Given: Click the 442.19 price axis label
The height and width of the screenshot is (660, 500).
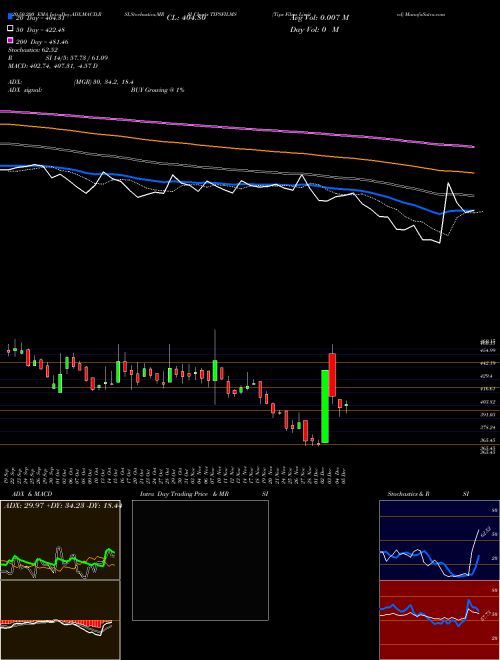Looking at the screenshot, I should tap(489, 363).
